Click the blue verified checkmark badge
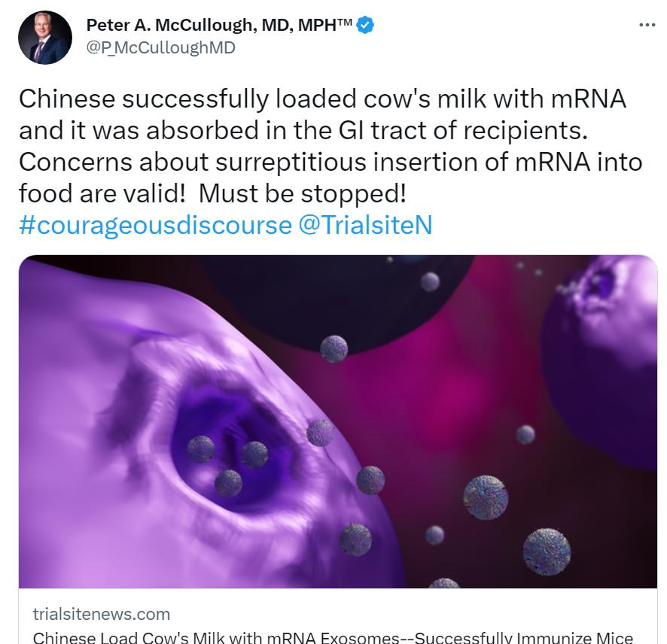 pos(365,25)
